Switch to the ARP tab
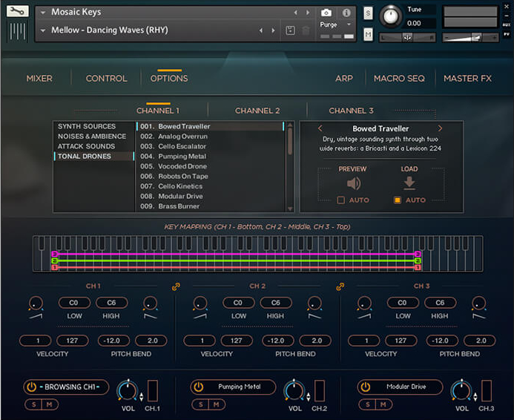514x420 pixels. pyautogui.click(x=344, y=79)
